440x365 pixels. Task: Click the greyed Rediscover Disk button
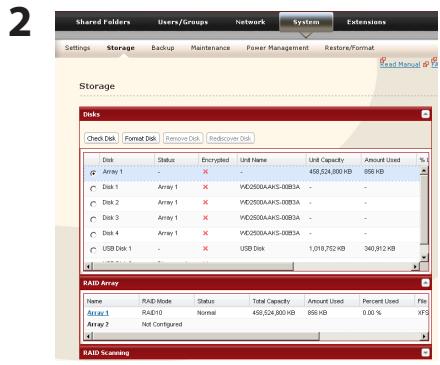(x=230, y=138)
